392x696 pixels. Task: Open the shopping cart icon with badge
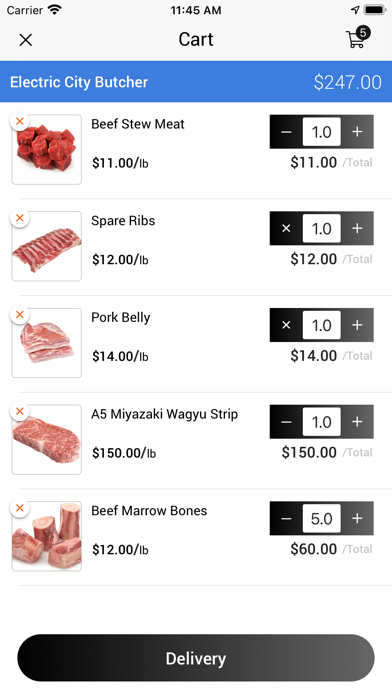[358, 37]
